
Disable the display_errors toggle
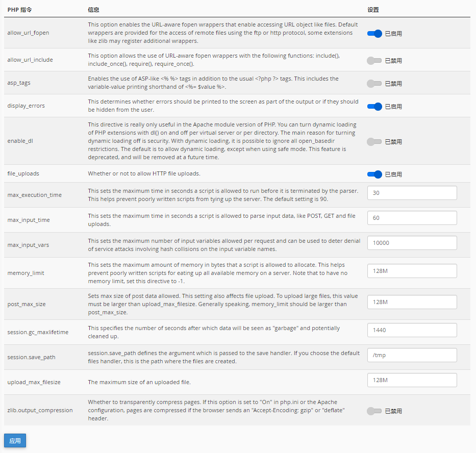click(374, 107)
